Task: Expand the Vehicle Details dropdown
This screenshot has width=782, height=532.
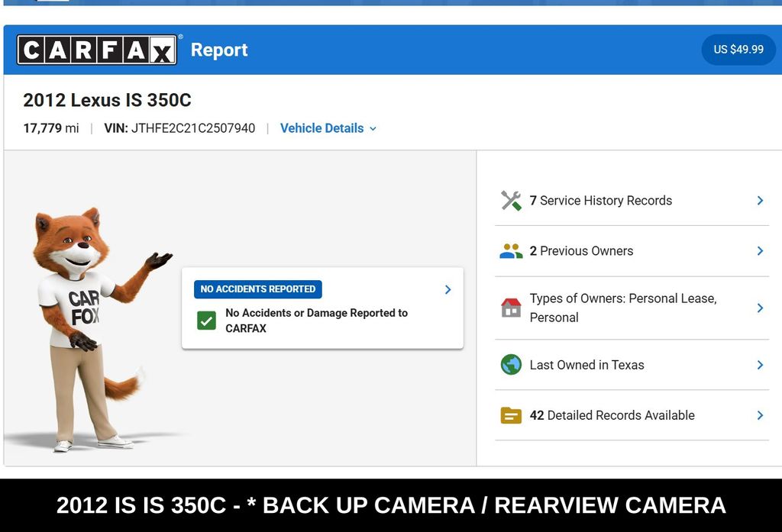Action: tap(328, 128)
